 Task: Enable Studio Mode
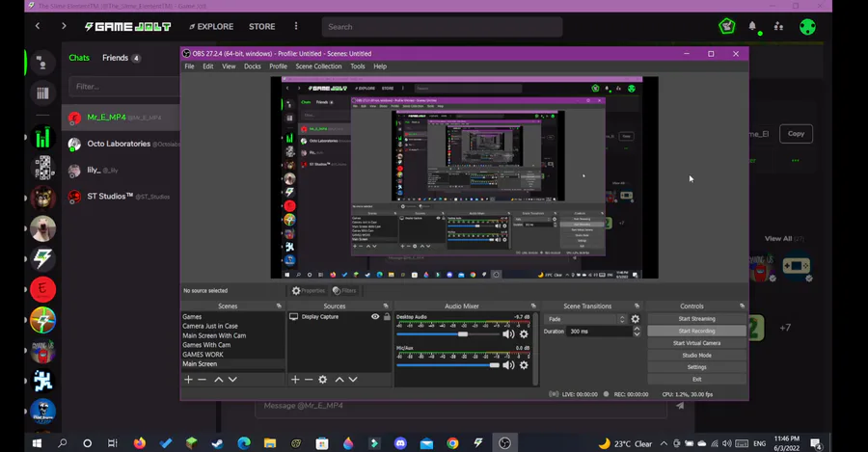tap(696, 356)
